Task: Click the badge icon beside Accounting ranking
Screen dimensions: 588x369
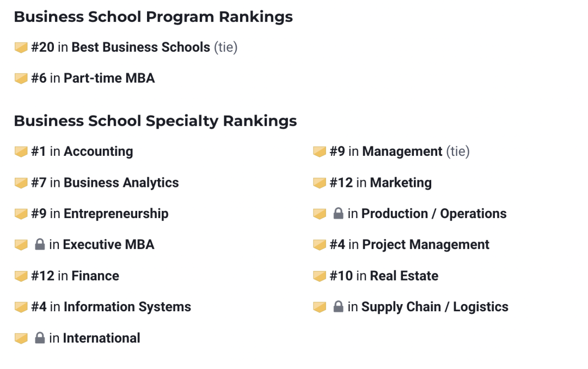Action: [x=21, y=152]
